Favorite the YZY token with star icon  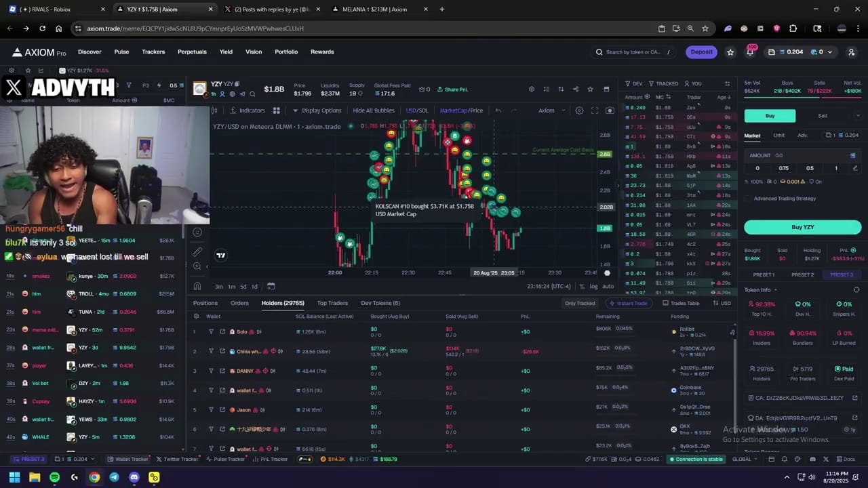[591, 89]
